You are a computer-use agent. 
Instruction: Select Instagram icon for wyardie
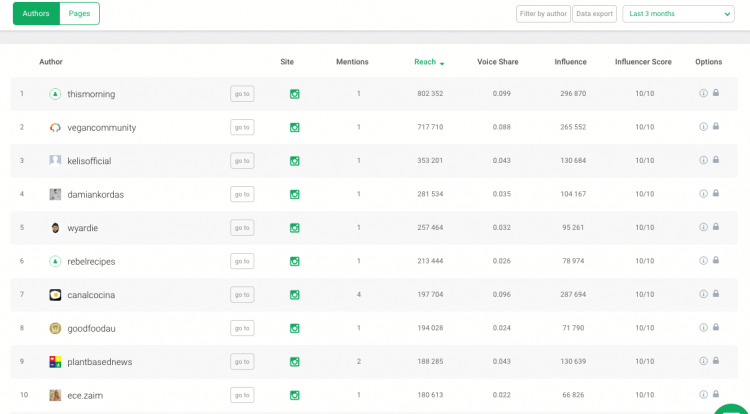tap(295, 228)
